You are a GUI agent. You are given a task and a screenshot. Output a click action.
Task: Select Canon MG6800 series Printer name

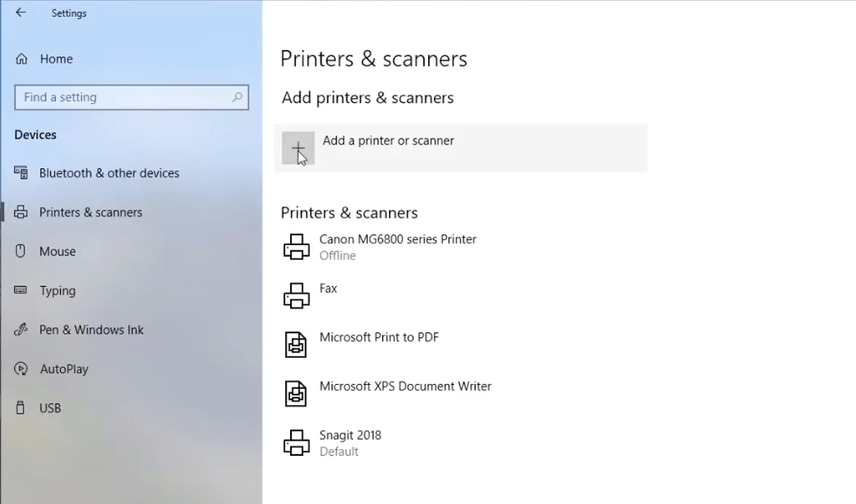click(x=398, y=239)
